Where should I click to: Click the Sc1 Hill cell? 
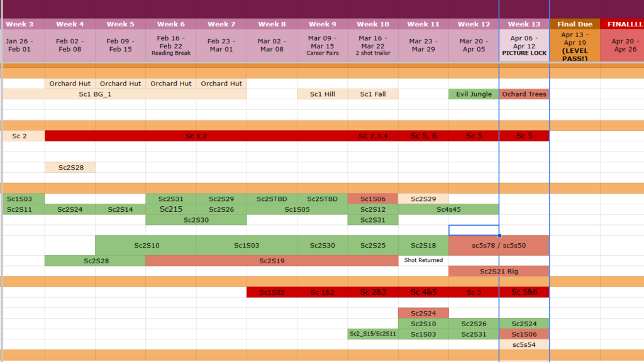click(323, 94)
